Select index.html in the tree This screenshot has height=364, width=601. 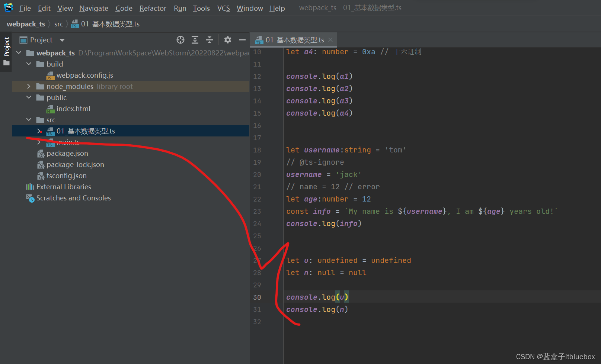tap(73, 109)
